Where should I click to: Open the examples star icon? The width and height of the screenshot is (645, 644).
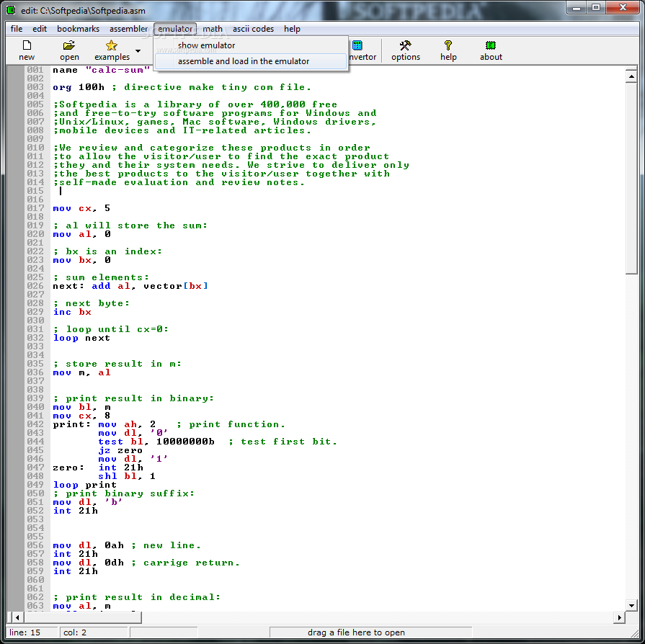pos(112,45)
